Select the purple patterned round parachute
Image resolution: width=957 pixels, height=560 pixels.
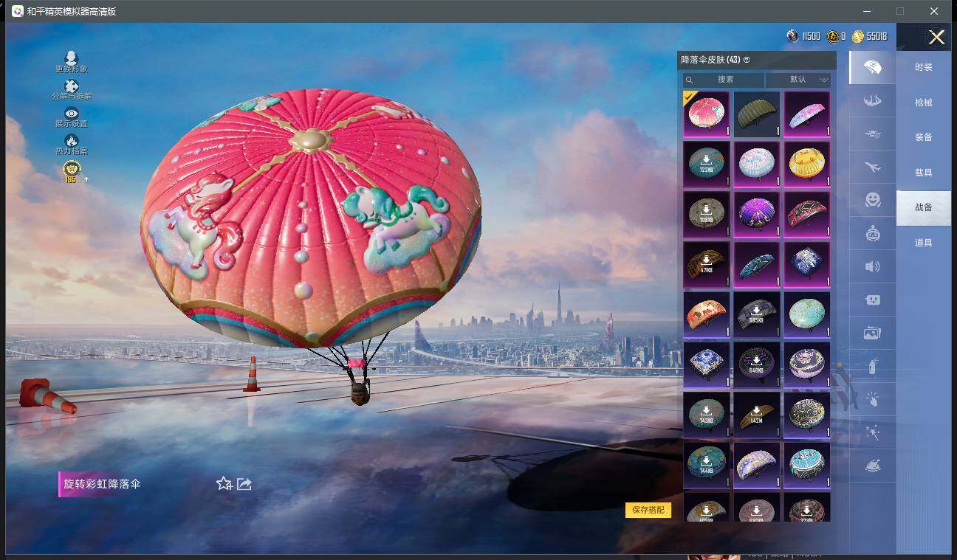point(757,214)
